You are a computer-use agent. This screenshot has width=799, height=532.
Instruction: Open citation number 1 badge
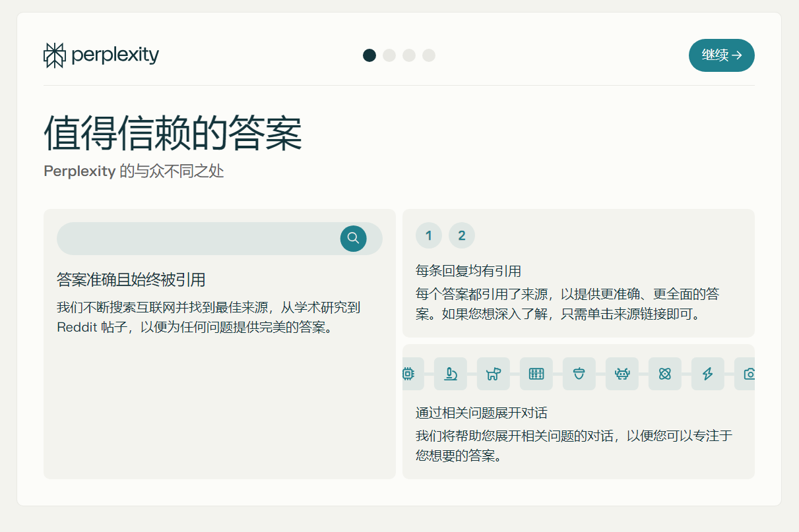(429, 235)
